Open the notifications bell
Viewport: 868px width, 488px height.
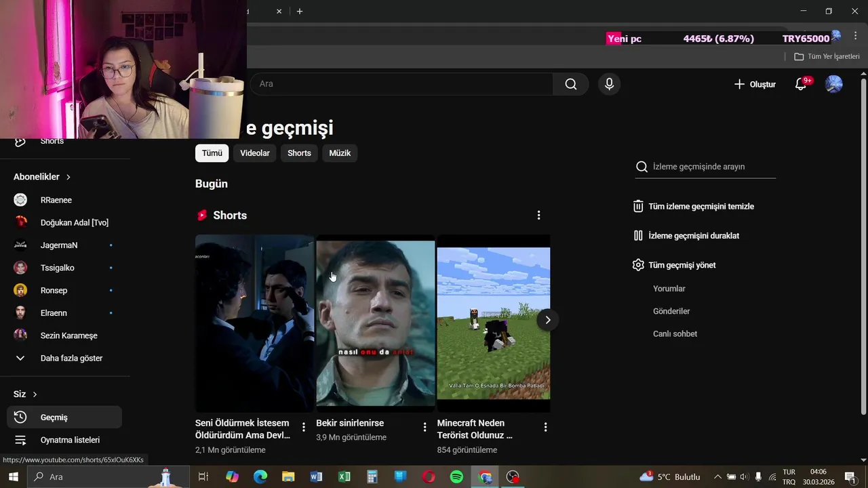(x=801, y=84)
